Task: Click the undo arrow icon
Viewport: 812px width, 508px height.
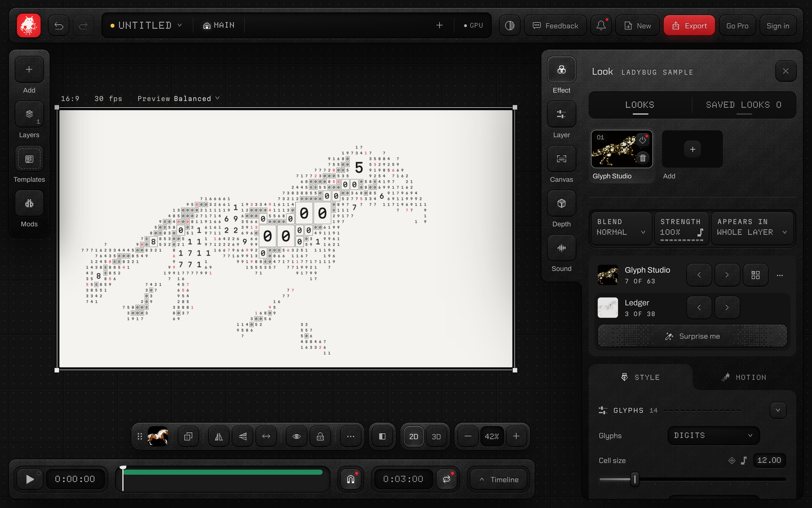Action: 59,26
